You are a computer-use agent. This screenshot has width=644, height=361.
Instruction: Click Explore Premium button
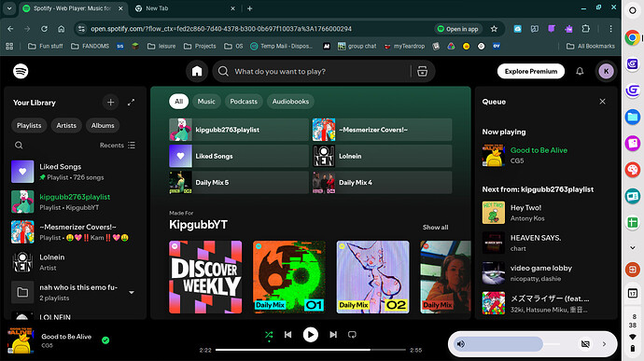pos(531,71)
